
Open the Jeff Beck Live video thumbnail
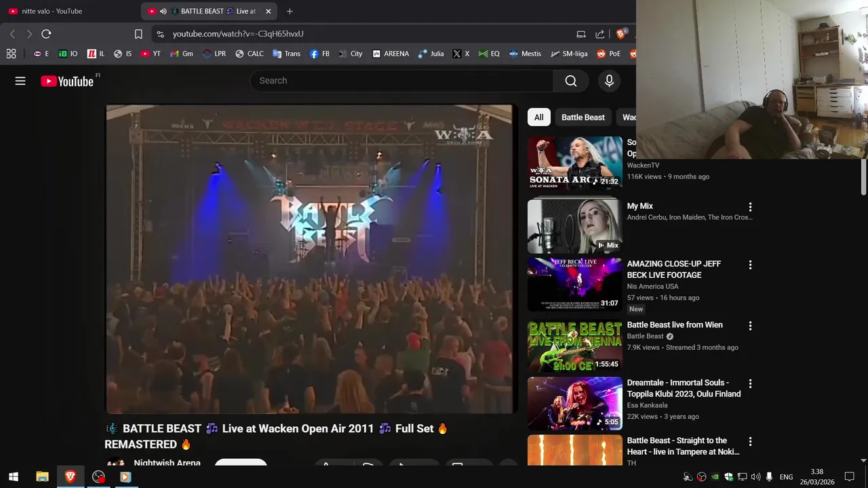coord(575,284)
